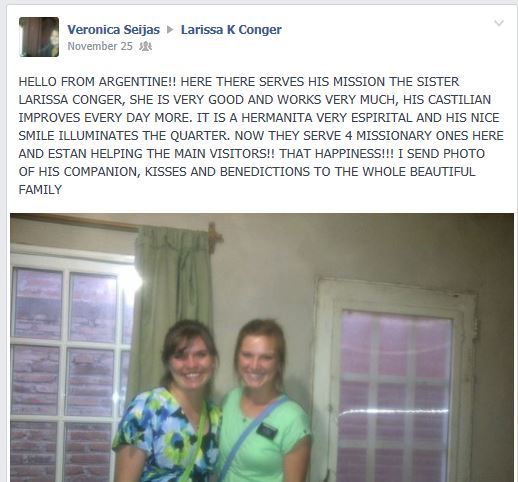Click the curtain rod bracket in the photo
Screen dimensions: 518x482
click(215, 237)
